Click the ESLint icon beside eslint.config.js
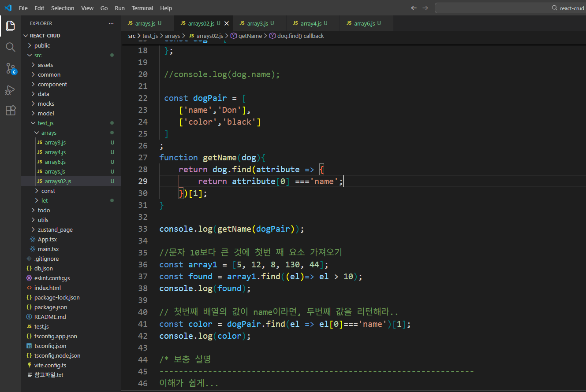 pyautogui.click(x=29, y=278)
